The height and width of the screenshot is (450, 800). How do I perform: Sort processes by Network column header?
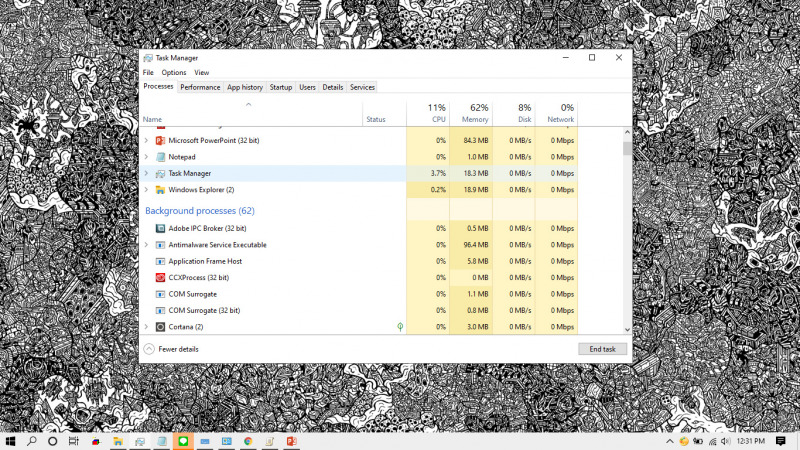[x=556, y=113]
